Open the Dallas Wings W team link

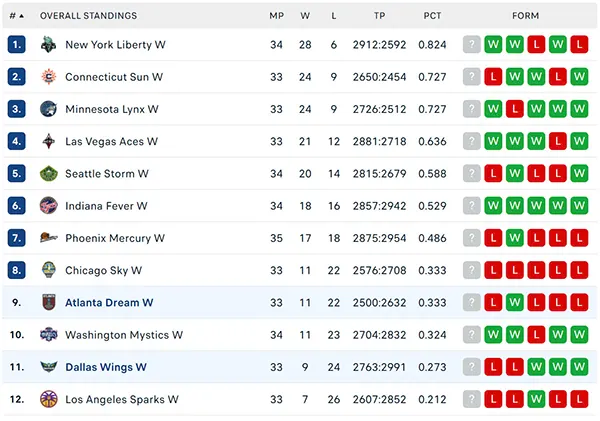pyautogui.click(x=106, y=367)
